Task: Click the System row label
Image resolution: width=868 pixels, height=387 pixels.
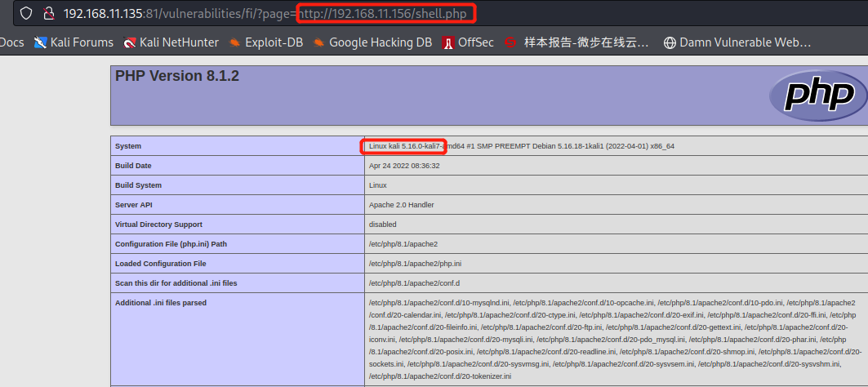Action: point(128,146)
